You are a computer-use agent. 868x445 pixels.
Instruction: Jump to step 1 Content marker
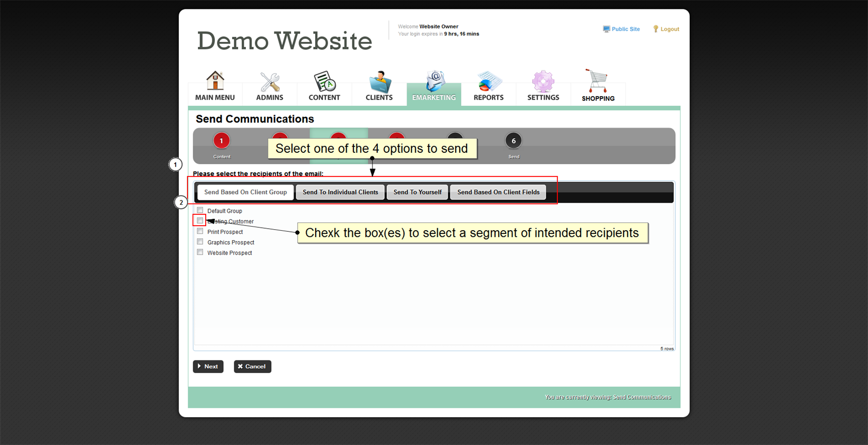tap(222, 141)
